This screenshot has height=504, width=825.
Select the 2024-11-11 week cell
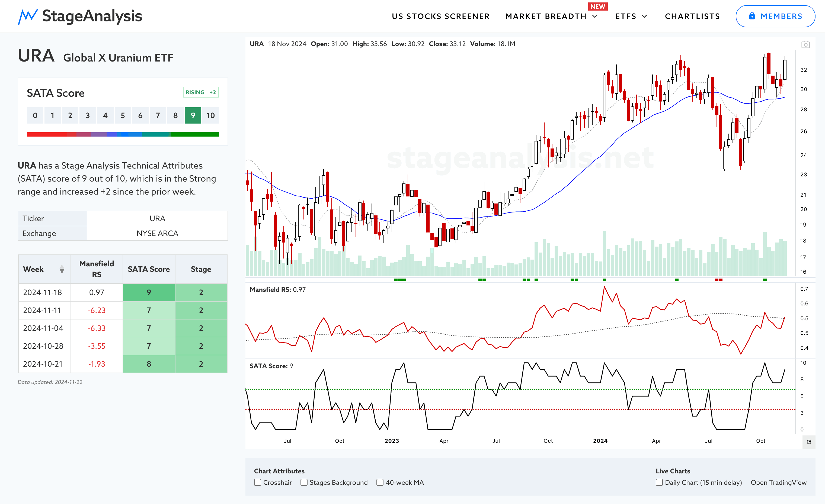(44, 310)
